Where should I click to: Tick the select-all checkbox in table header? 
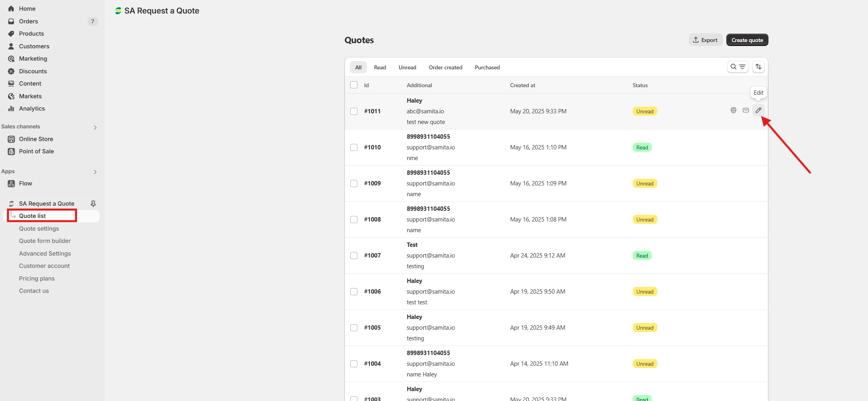click(354, 85)
